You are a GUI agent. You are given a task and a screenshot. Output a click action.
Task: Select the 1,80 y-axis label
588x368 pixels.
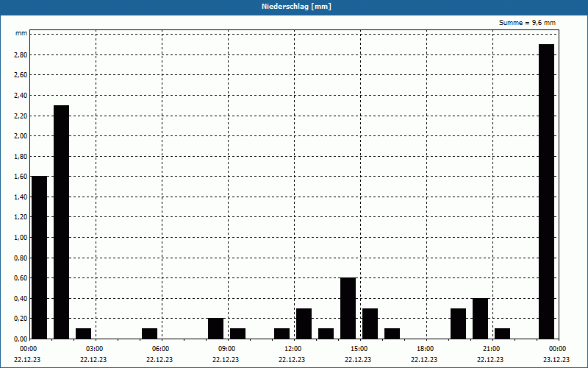(21, 156)
